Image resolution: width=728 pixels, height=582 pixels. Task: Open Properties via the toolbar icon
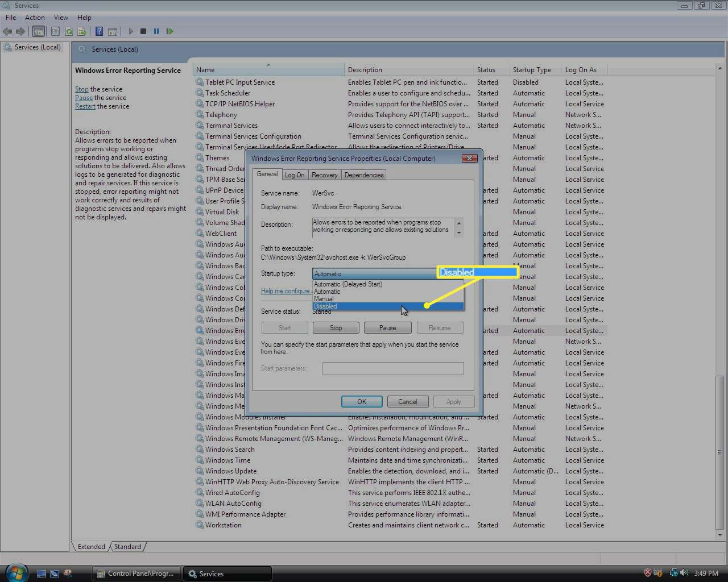tap(56, 31)
